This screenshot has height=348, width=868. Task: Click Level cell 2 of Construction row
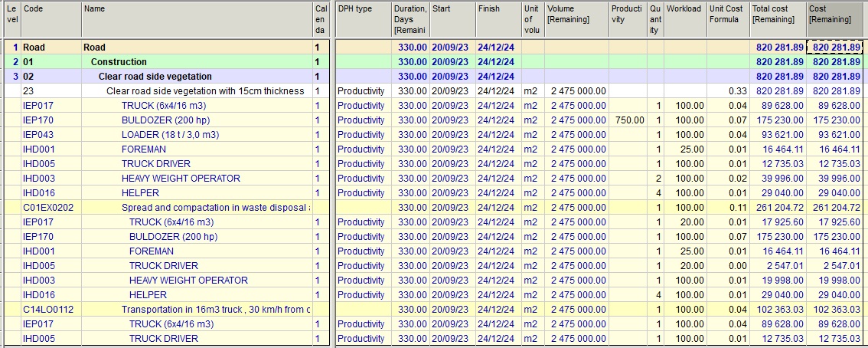click(x=13, y=62)
